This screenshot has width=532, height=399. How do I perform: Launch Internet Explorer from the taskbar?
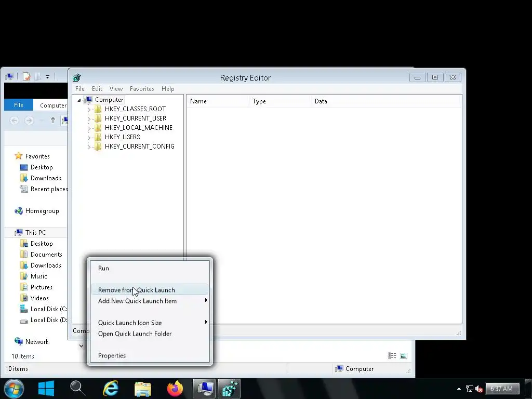coord(111,389)
